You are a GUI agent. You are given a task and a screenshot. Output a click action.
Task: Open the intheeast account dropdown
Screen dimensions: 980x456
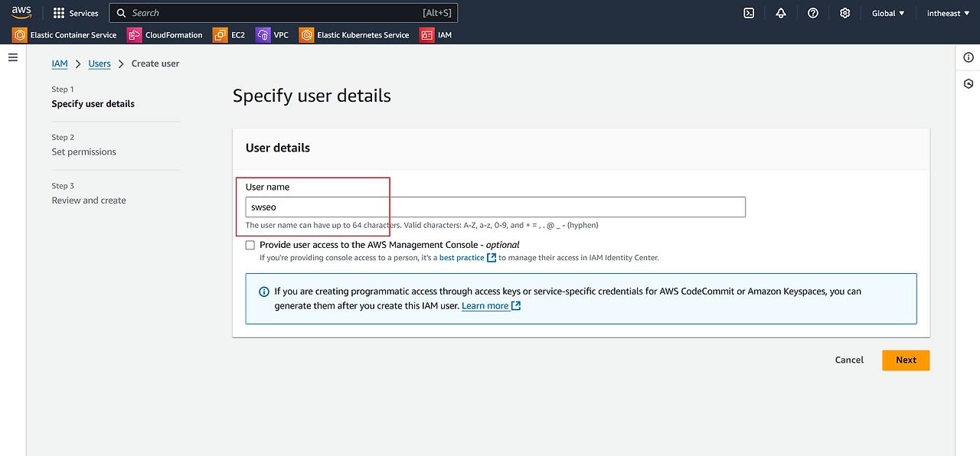949,13
